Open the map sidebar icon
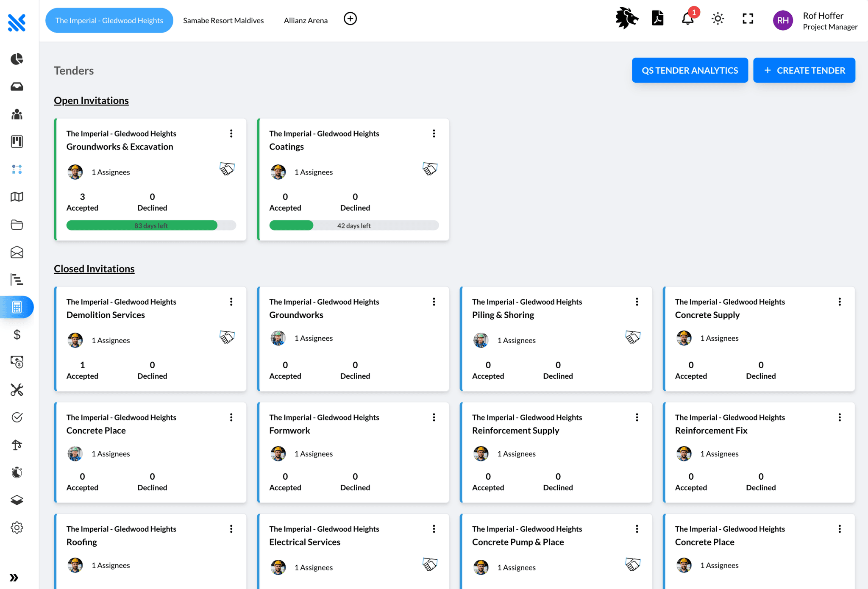The height and width of the screenshot is (589, 868). (x=17, y=197)
